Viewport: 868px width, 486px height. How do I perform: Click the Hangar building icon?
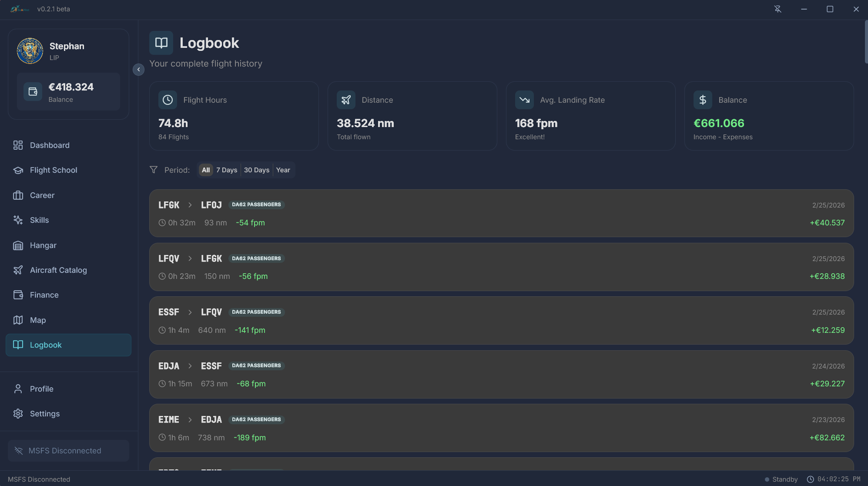click(18, 245)
